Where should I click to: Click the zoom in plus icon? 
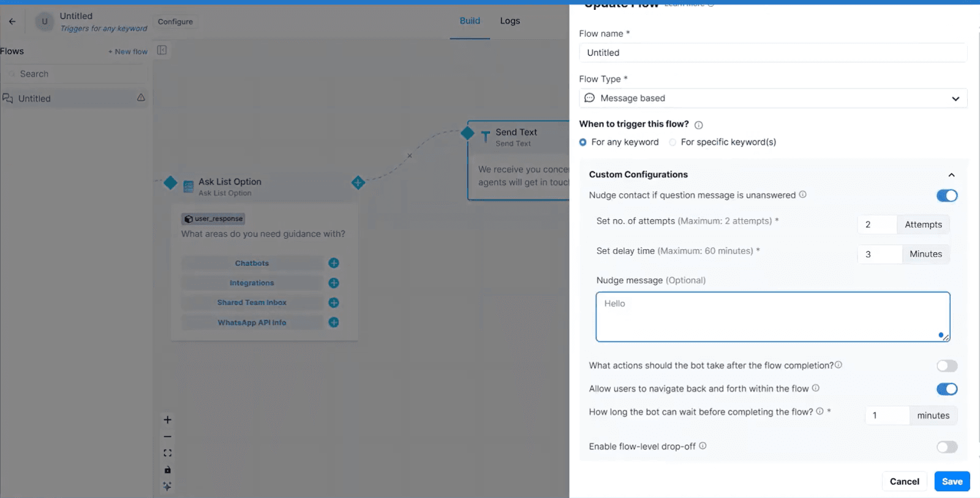(x=167, y=420)
